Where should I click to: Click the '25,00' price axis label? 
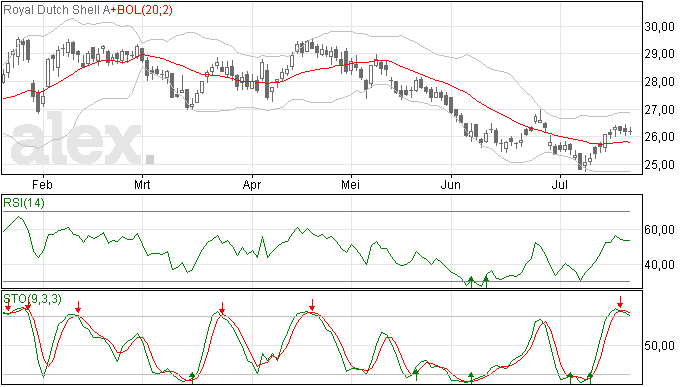tap(660, 165)
